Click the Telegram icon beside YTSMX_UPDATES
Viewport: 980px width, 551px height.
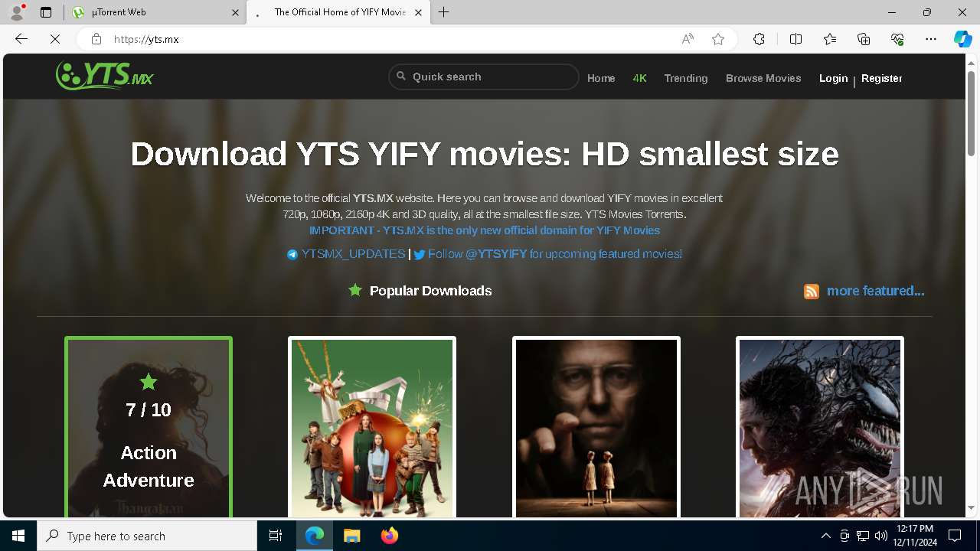292,255
